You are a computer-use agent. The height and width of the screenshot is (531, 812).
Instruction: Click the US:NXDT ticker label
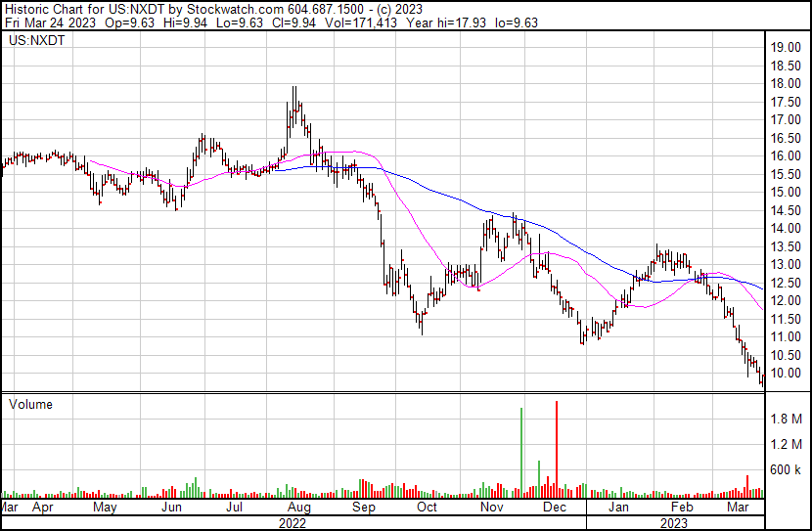[30, 42]
